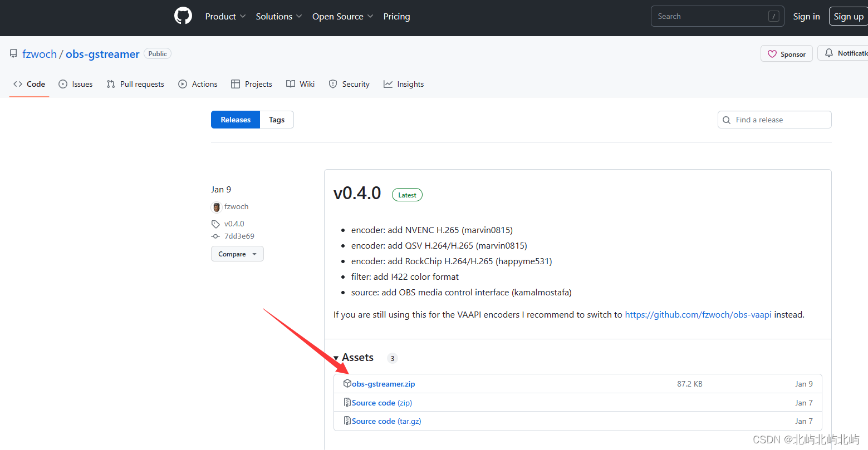Image resolution: width=868 pixels, height=450 pixels.
Task: Click fzwoch avatar image
Action: coord(217,207)
